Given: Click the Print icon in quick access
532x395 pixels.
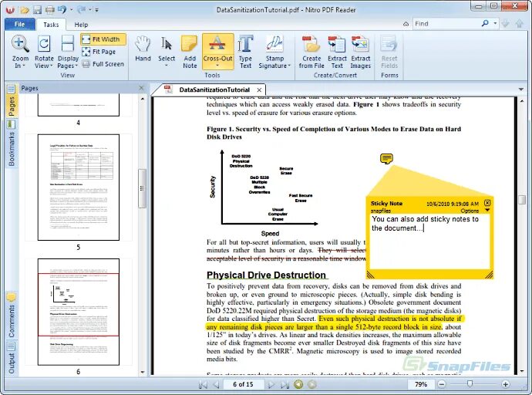Looking at the screenshot, I should pos(50,10).
